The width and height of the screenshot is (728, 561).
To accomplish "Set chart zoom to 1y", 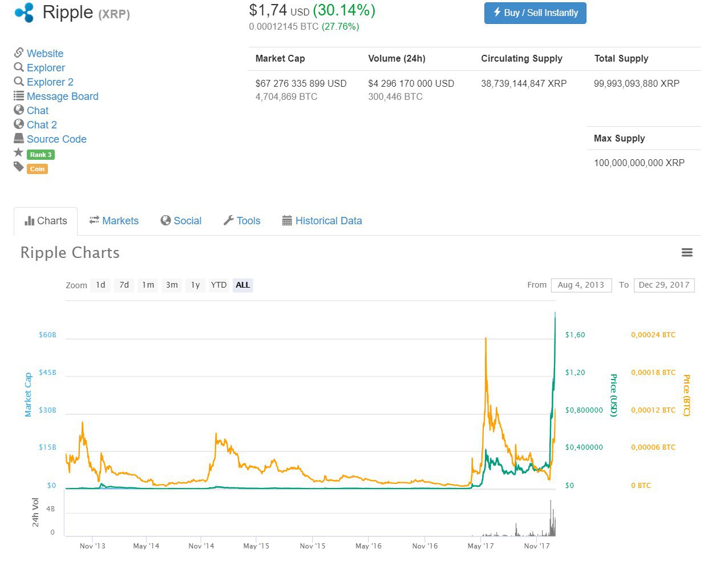I will pos(195,285).
